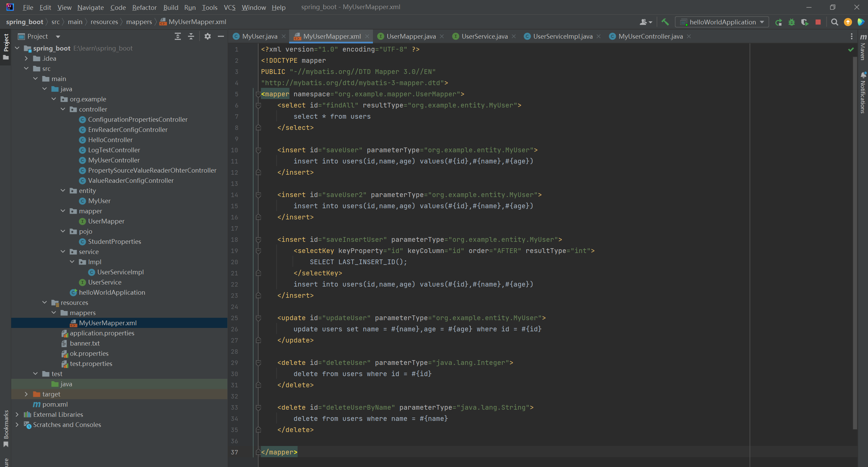
Task: Click the Build project hammer icon
Action: [x=665, y=22]
